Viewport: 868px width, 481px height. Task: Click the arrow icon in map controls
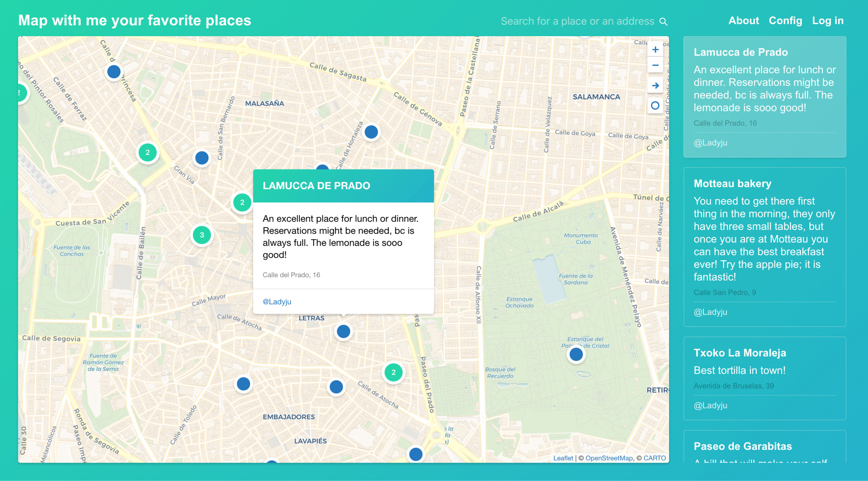coord(655,86)
